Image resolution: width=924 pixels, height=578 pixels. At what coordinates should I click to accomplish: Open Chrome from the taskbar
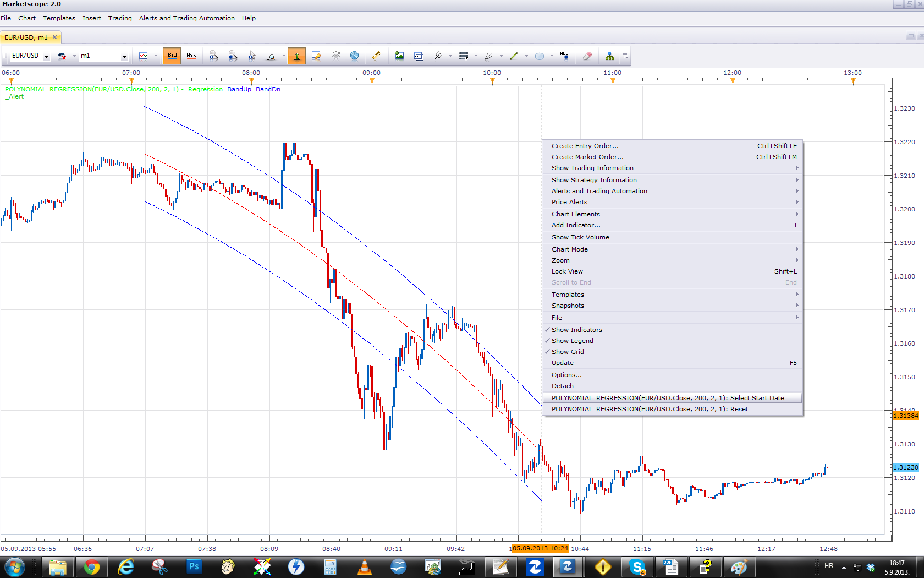(x=91, y=567)
